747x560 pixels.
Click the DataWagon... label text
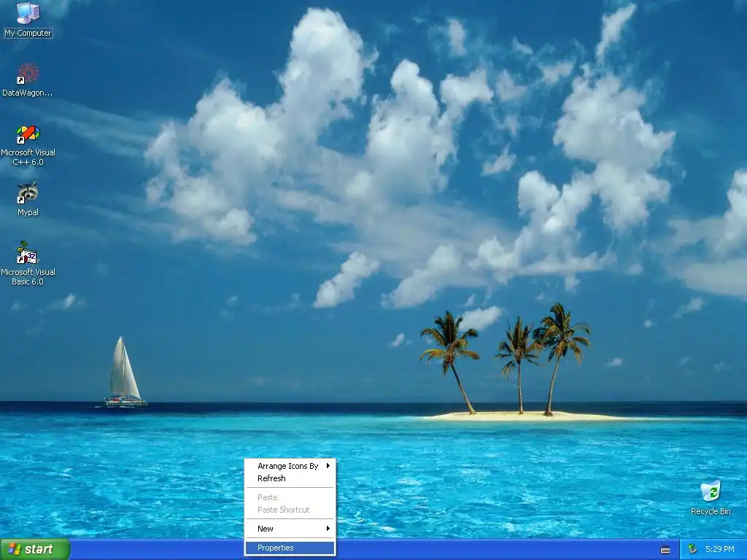(x=28, y=93)
